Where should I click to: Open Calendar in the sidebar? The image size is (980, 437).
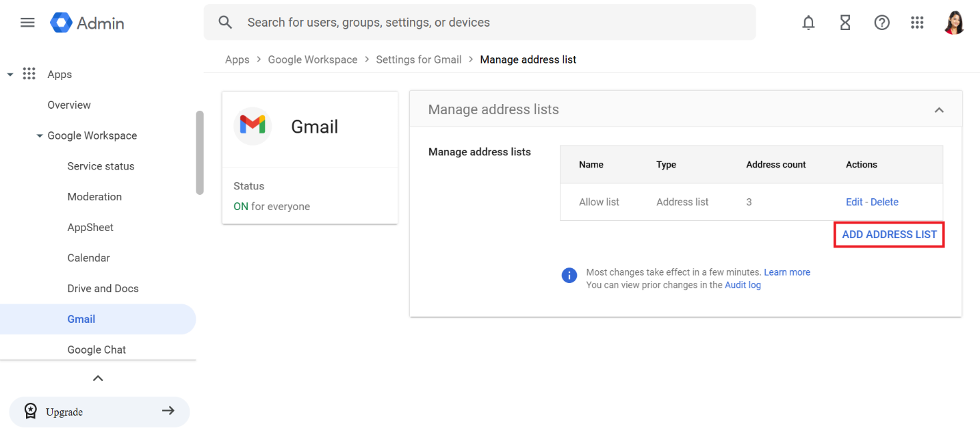pos(88,258)
